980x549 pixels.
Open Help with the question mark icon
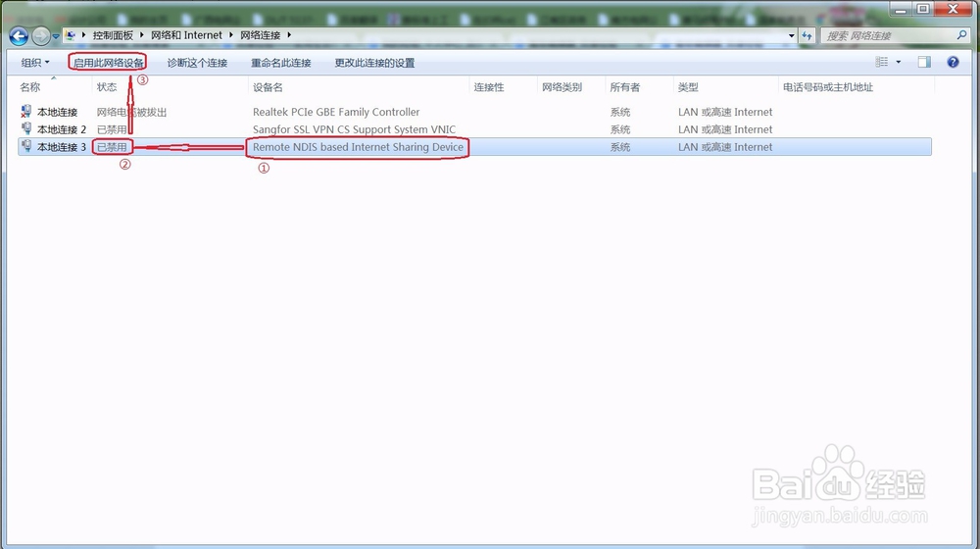click(953, 62)
